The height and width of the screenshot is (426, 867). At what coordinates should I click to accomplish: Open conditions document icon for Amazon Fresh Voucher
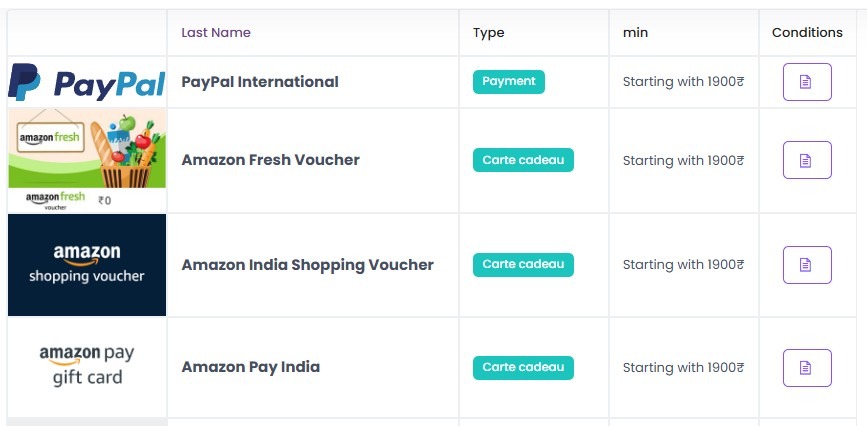click(x=807, y=160)
